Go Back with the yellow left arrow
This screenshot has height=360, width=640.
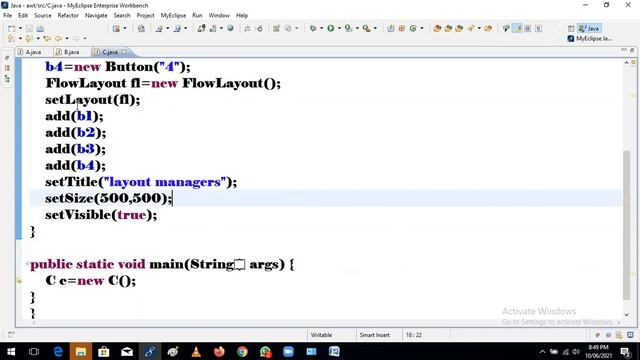coord(58,38)
